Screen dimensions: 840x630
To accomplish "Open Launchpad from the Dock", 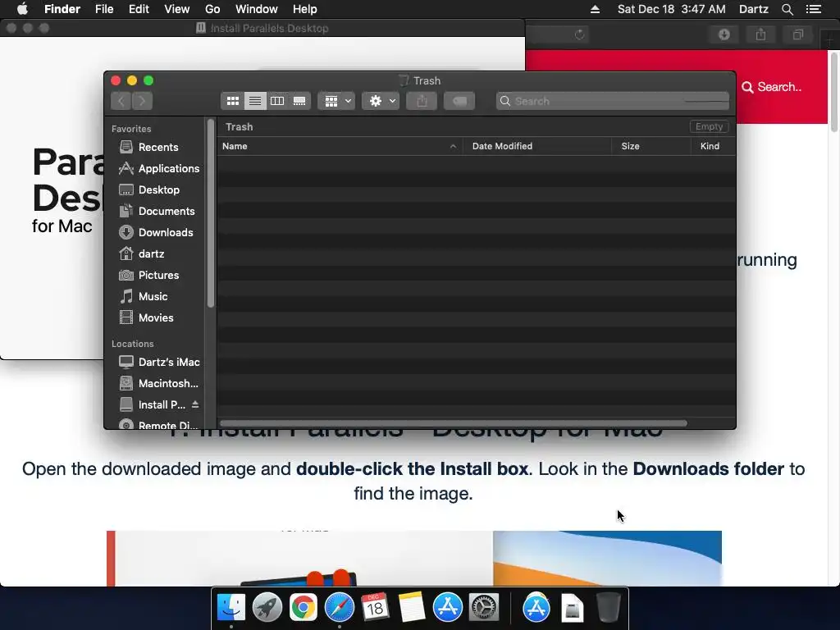I will 267,608.
